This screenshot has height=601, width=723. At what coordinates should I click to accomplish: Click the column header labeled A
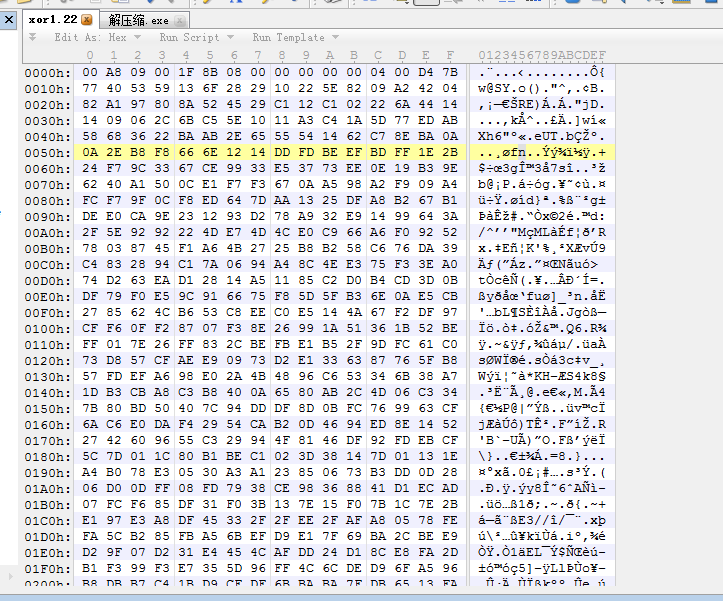330,55
